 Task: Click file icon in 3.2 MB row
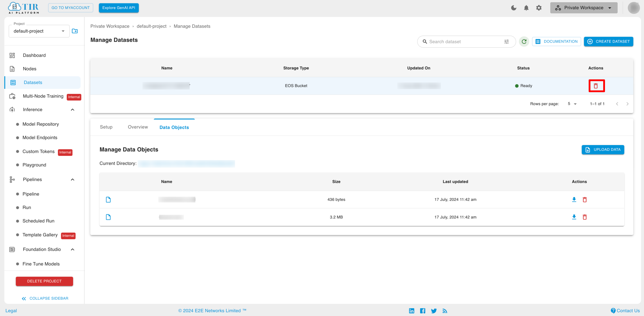tap(108, 217)
